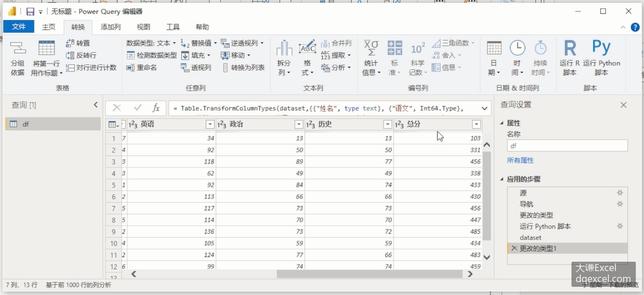Switch to the Add Column (添加列) tab
Image resolution: width=644 pixels, height=295 pixels.
point(111,27)
